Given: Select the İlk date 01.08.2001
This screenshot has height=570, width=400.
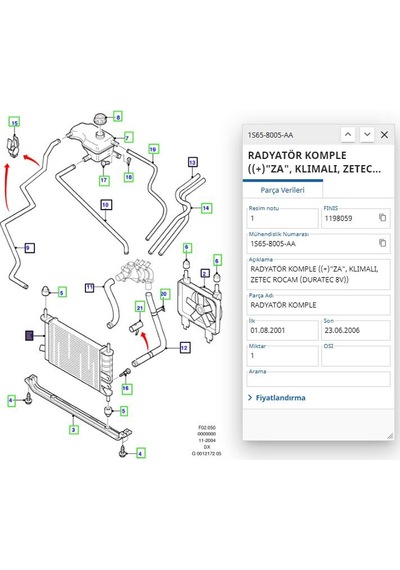Looking at the screenshot, I should (x=283, y=330).
